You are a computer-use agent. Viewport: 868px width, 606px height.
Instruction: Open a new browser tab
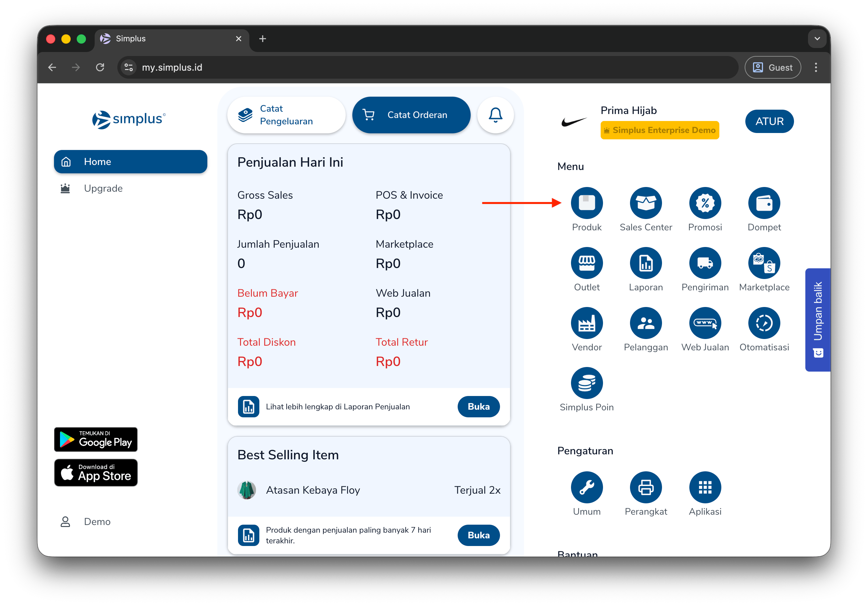pyautogui.click(x=262, y=39)
